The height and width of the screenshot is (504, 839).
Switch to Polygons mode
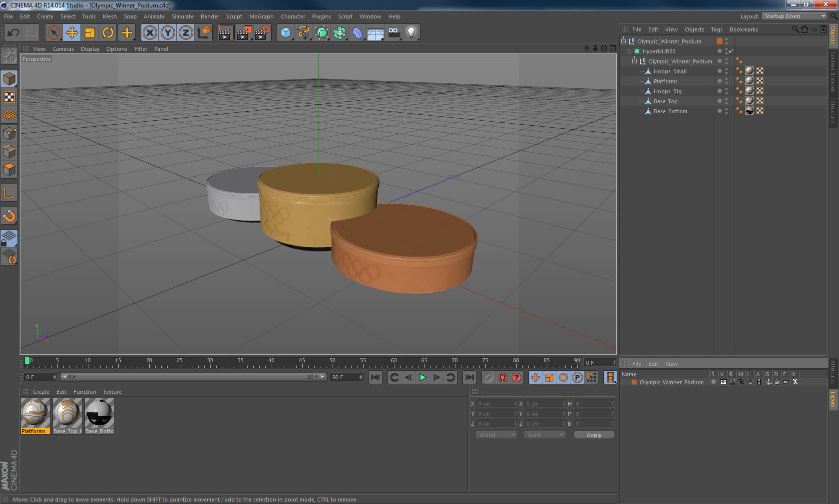9,170
